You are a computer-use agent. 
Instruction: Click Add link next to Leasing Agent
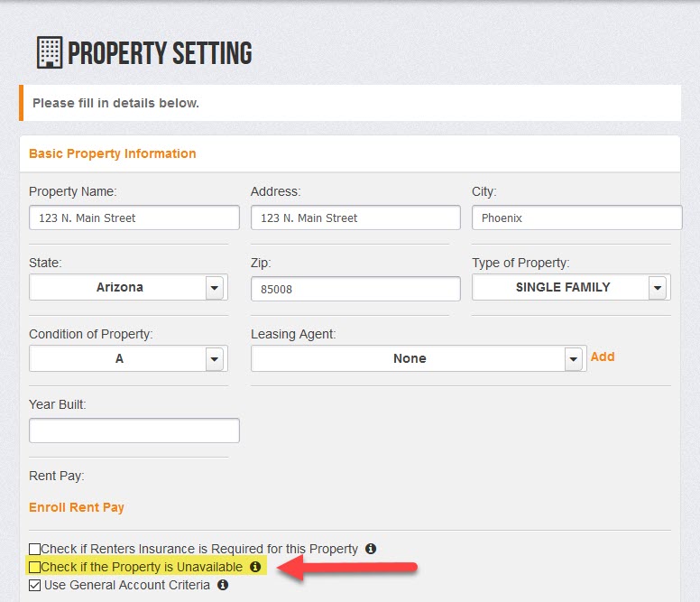pyautogui.click(x=603, y=357)
